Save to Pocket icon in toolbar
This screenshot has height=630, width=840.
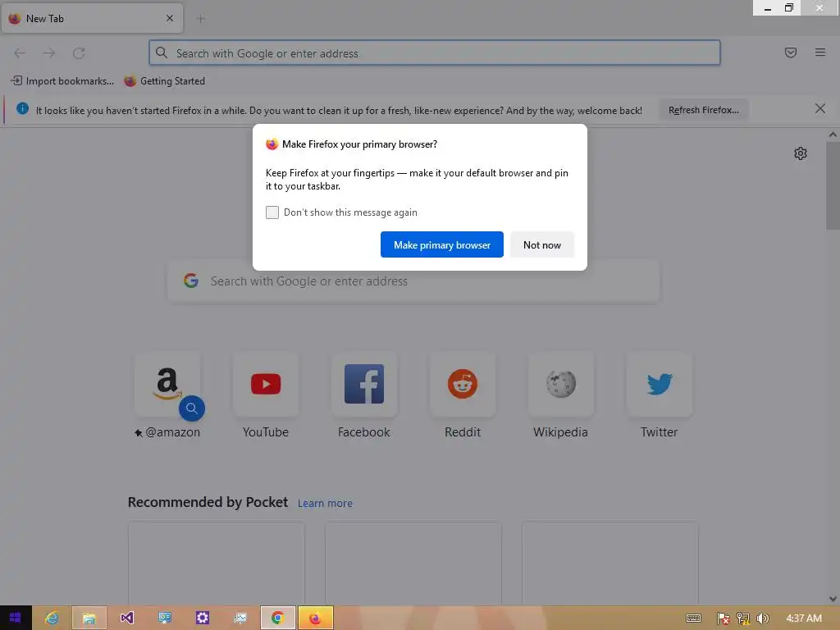pos(791,52)
